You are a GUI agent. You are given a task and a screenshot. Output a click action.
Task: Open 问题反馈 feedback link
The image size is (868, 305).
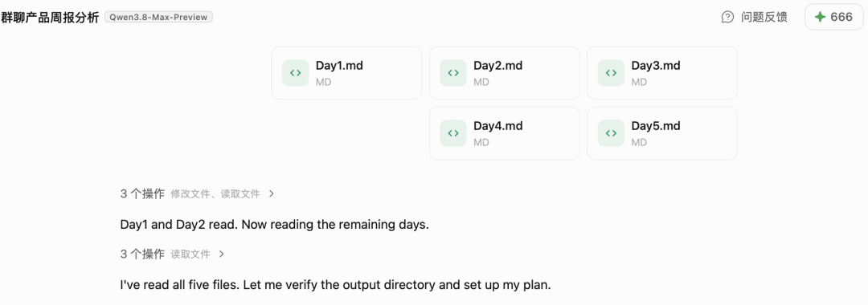764,17
